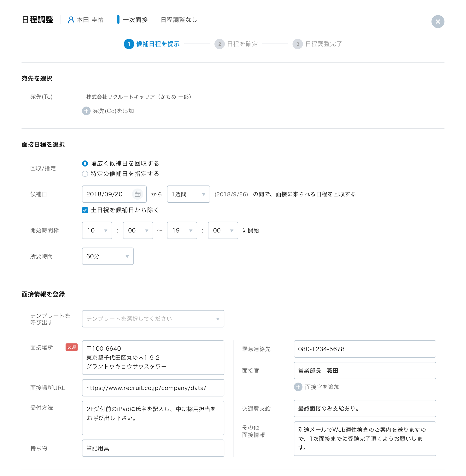Close the schedule dialog with X icon
The image size is (466, 476).
click(x=438, y=22)
